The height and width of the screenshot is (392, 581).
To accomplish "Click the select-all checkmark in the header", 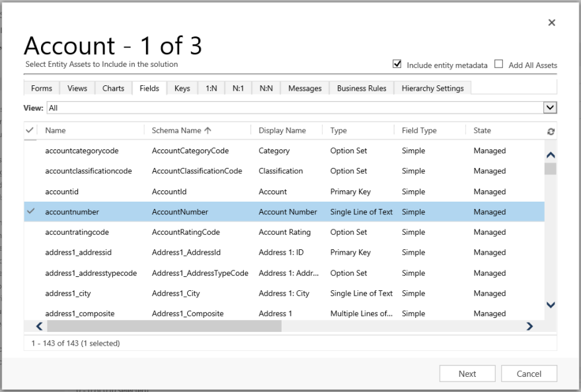I will [29, 130].
